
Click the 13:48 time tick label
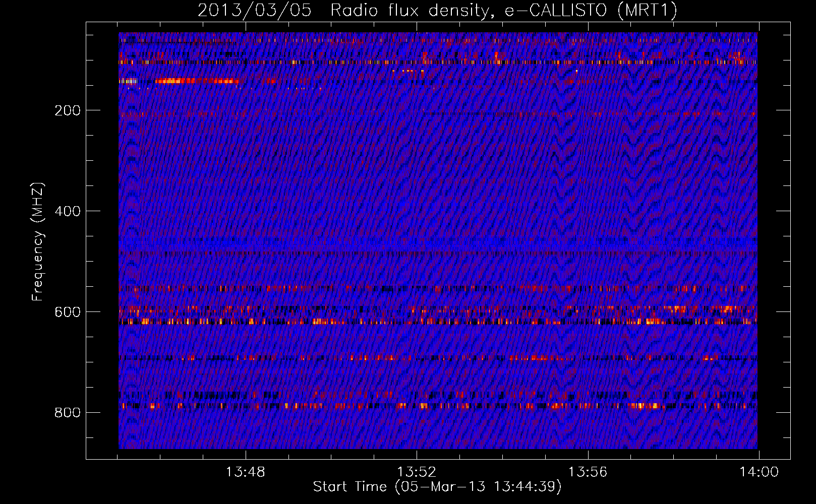(245, 472)
